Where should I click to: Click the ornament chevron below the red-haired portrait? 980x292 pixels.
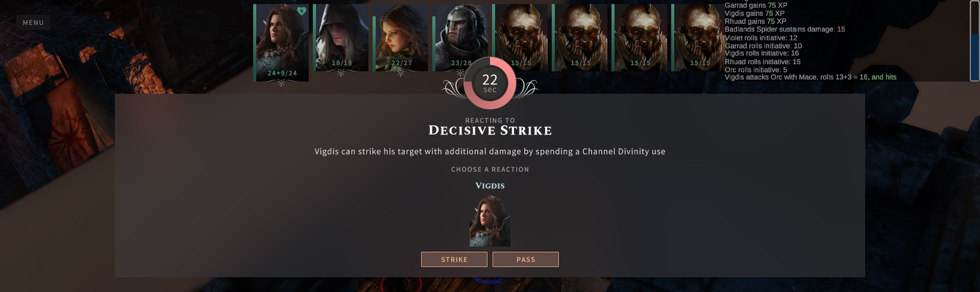(401, 73)
